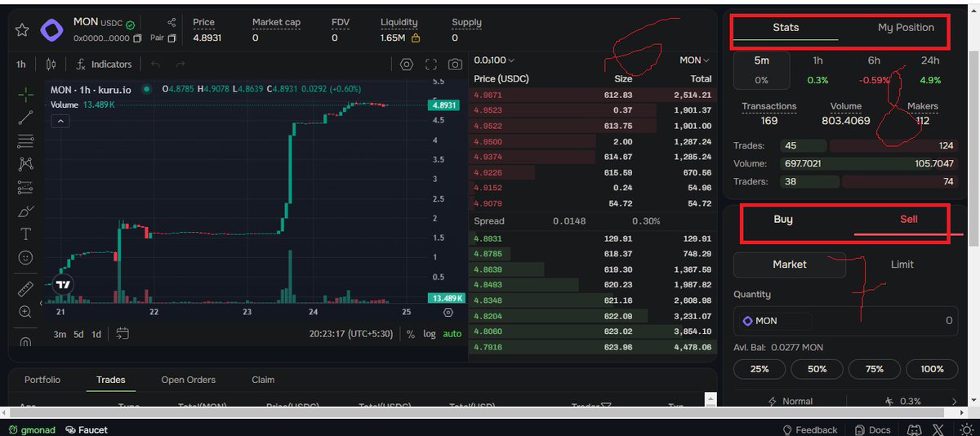This screenshot has width=980, height=436.
Task: Add MON pair to favorites with the star
Action: click(x=22, y=29)
